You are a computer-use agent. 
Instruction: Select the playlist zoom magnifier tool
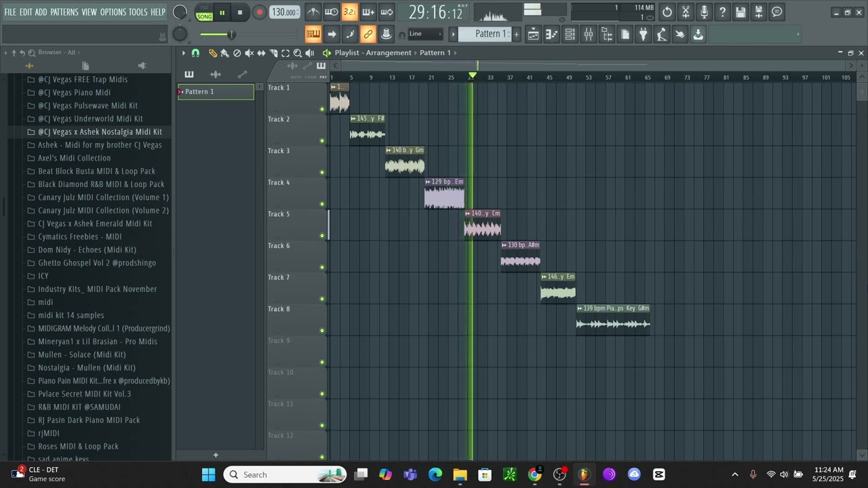298,53
